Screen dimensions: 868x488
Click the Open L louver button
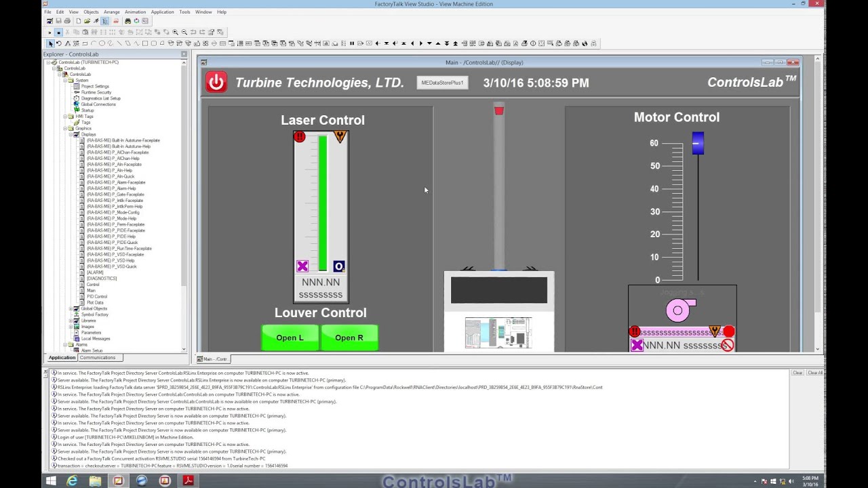click(x=290, y=338)
